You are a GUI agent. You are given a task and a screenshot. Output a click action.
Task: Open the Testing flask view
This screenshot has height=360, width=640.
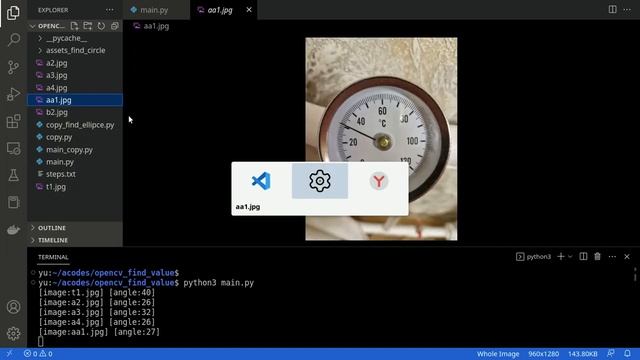coord(13,175)
